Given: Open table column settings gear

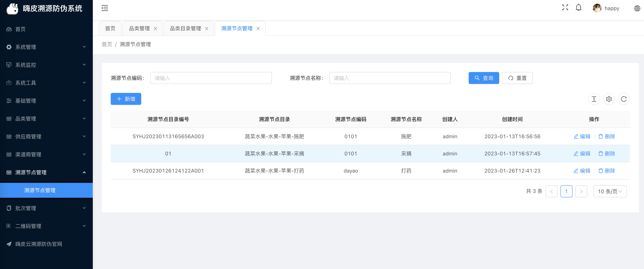Looking at the screenshot, I should (609, 99).
